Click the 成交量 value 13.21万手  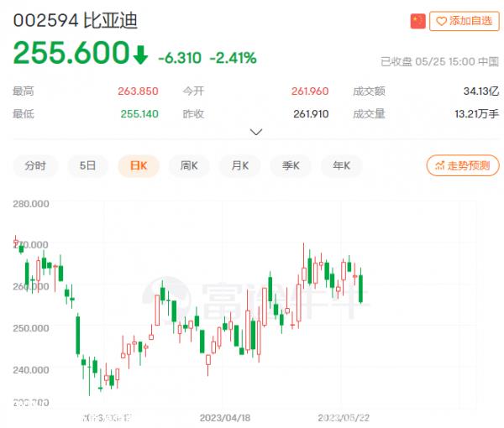pyautogui.click(x=476, y=114)
